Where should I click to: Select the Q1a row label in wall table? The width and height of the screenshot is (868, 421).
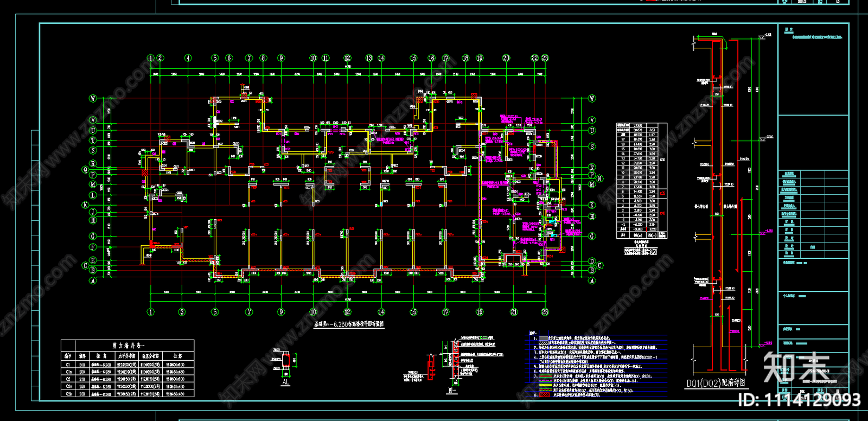point(68,372)
